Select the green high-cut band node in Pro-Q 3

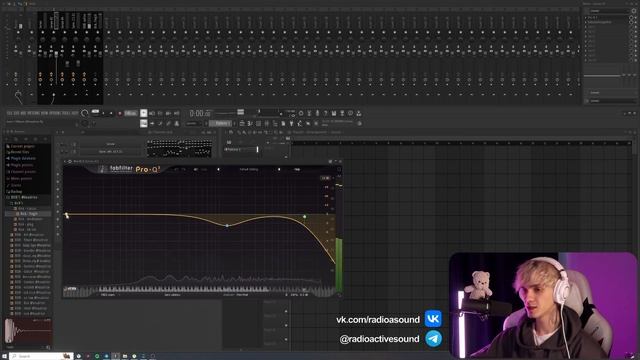pyautogui.click(x=304, y=216)
